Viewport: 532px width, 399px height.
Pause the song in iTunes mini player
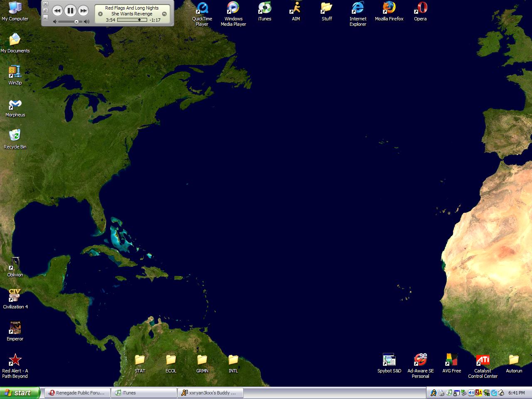70,11
